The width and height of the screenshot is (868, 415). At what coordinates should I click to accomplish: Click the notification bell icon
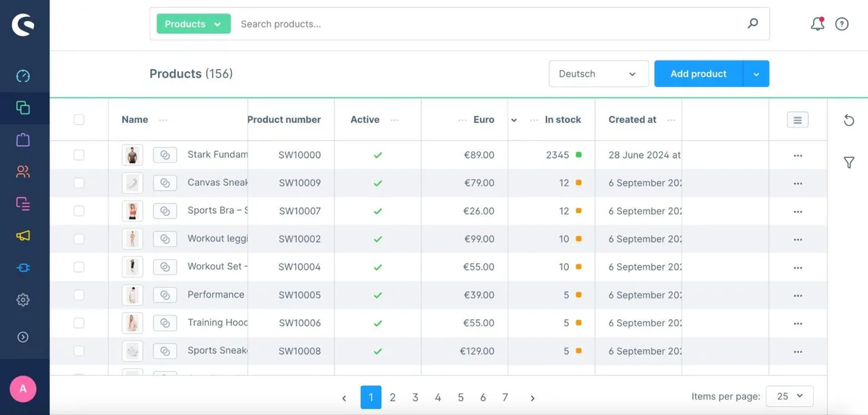click(818, 24)
